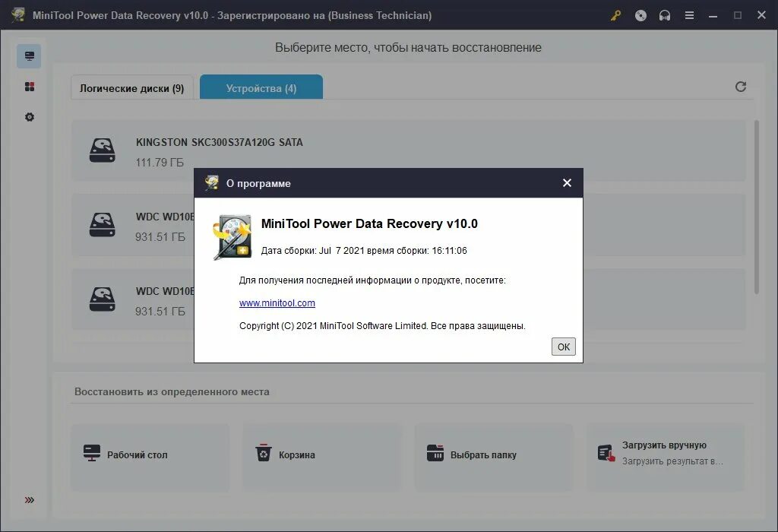This screenshot has width=778, height=532.
Task: Select the modules grid icon in the sidebar
Action: coord(29,86)
